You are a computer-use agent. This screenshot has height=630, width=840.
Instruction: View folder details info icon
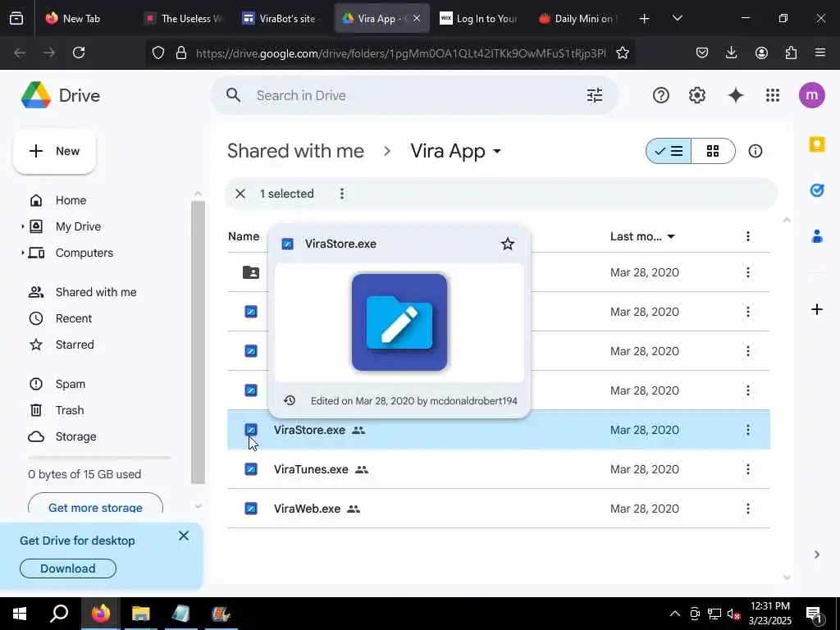coord(756,151)
